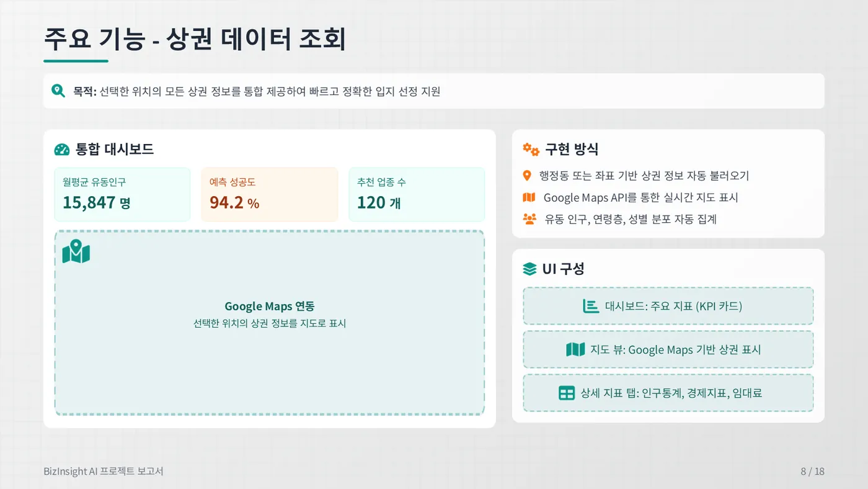Screen dimensions: 868x489
Task: Click the gauge icon next to 통합 대시보드
Action: (x=62, y=150)
